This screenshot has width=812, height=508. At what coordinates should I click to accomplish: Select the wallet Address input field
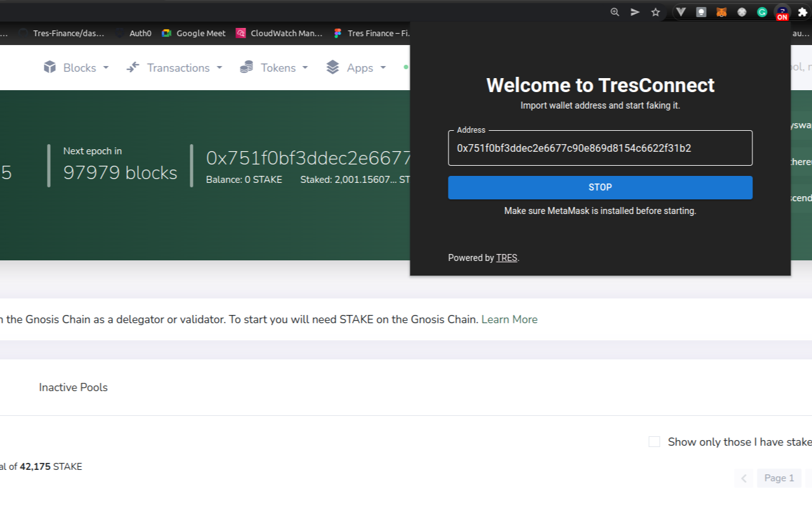(x=600, y=148)
